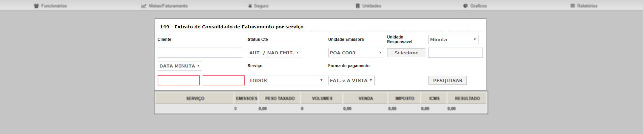Expand the Status Cte dropdown AUT. / NAO EMIT.
Image resolution: width=644 pixels, height=134 pixels.
[274, 53]
